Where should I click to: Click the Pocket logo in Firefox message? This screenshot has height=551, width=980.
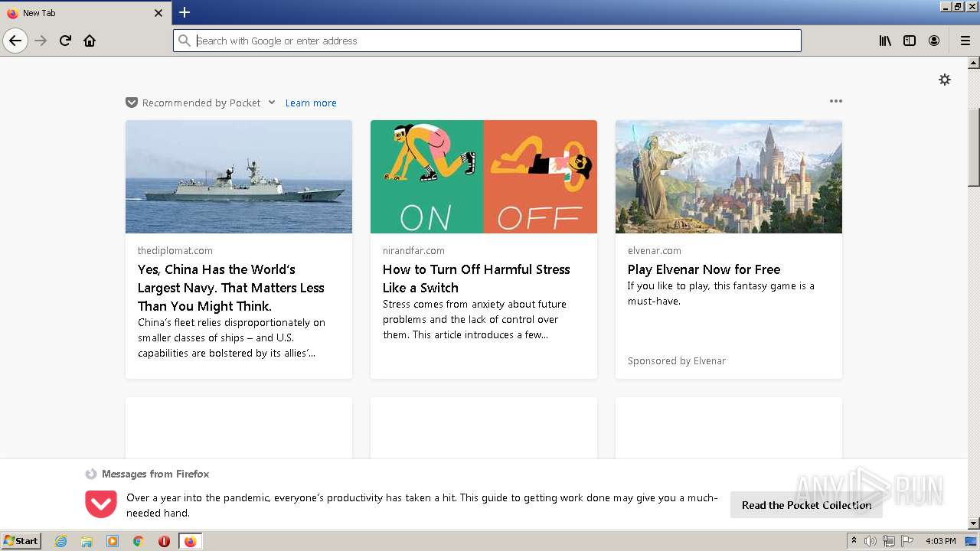[100, 504]
